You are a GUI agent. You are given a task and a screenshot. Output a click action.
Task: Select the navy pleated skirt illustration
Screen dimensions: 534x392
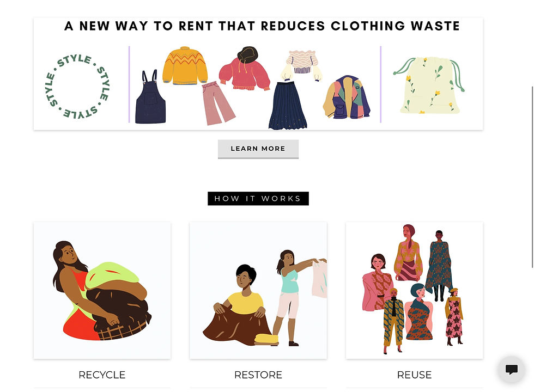(288, 105)
